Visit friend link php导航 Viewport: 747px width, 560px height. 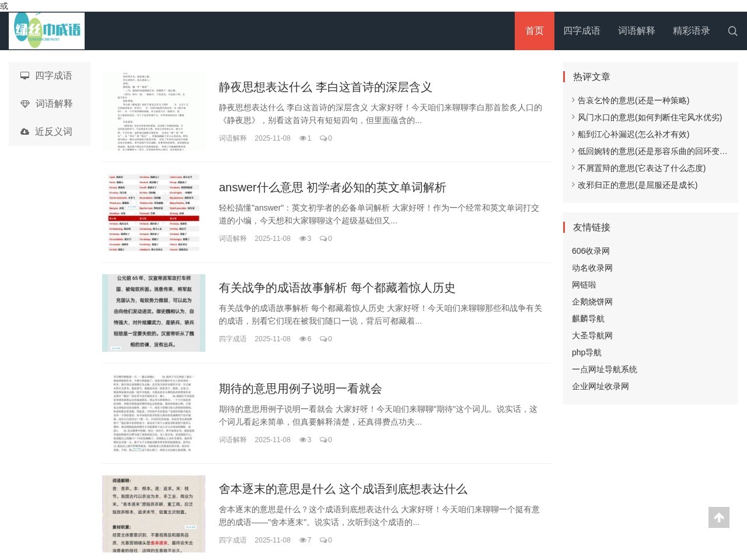(x=587, y=353)
